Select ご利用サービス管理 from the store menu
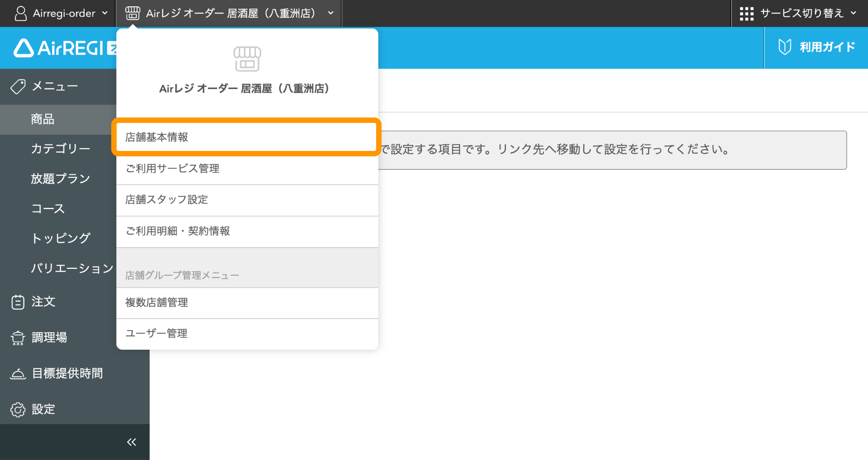The width and height of the screenshot is (868, 460). [247, 169]
